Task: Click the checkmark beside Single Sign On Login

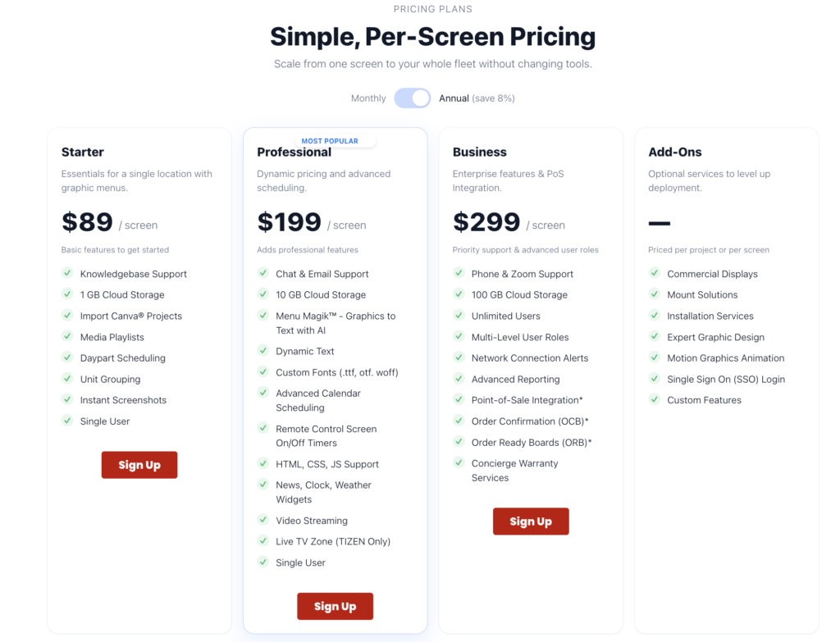Action: pos(654,379)
